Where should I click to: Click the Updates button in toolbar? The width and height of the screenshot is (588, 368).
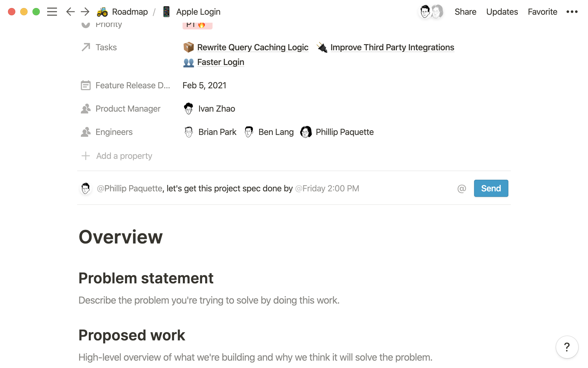[x=503, y=12]
